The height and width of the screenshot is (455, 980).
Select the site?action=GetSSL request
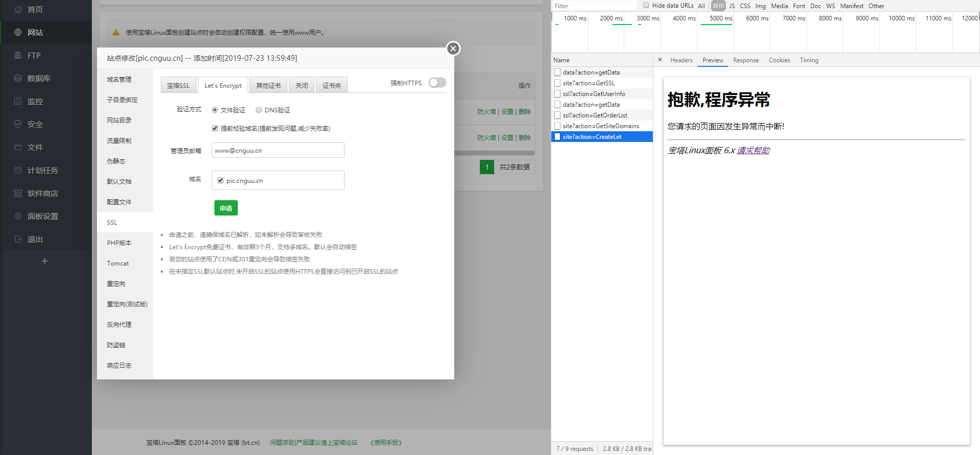click(x=602, y=83)
